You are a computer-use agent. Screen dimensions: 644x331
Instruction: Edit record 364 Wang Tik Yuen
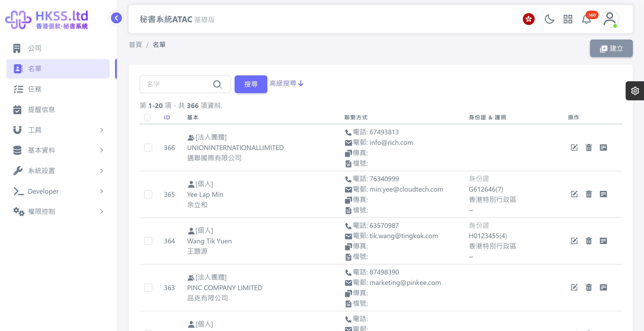click(574, 241)
